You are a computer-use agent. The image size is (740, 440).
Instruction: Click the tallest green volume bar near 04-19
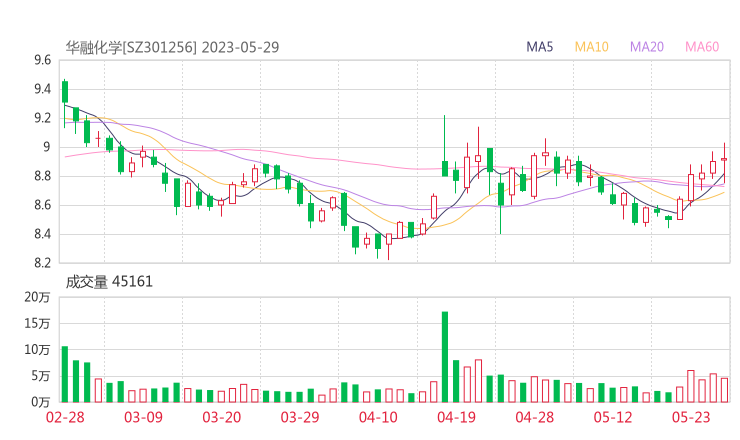445,357
